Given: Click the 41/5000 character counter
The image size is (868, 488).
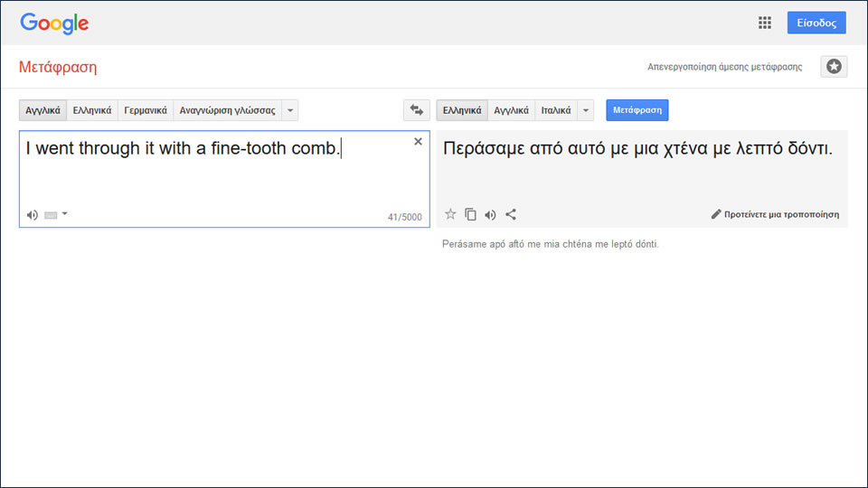Looking at the screenshot, I should pos(405,217).
